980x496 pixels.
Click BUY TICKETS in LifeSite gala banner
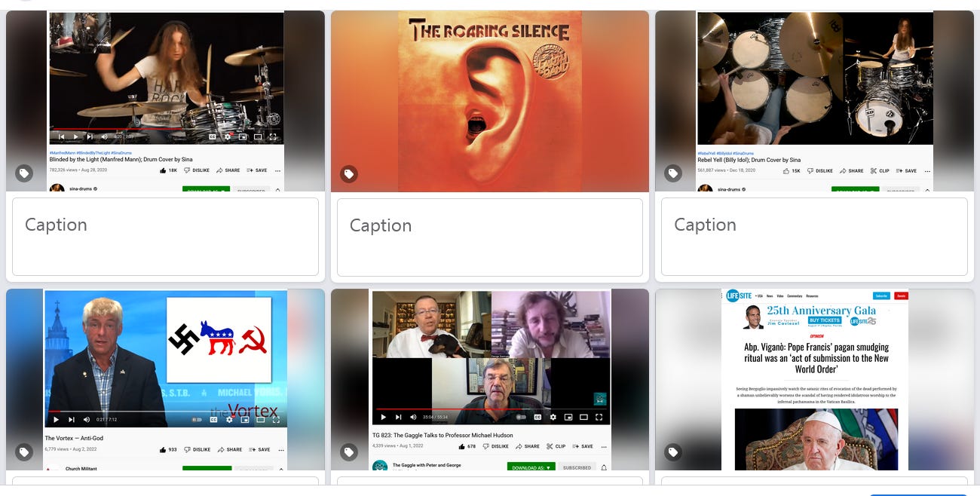[825, 320]
